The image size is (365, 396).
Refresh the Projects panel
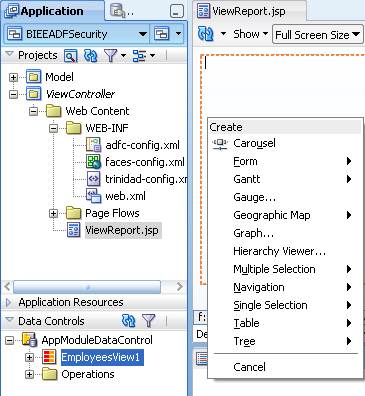pyautogui.click(x=90, y=55)
